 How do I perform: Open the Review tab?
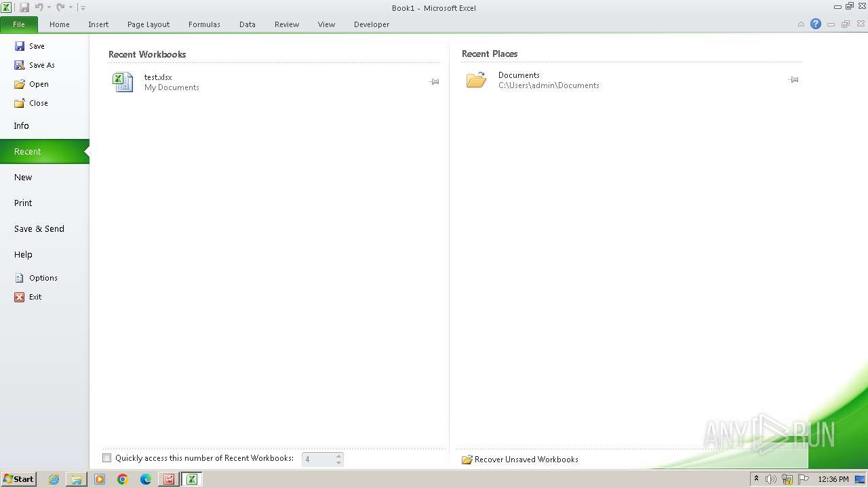point(287,24)
